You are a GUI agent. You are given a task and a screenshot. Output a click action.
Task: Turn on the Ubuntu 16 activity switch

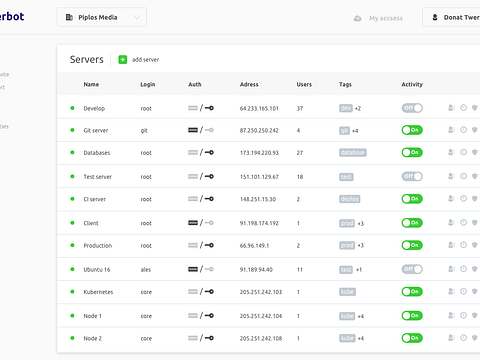click(412, 269)
